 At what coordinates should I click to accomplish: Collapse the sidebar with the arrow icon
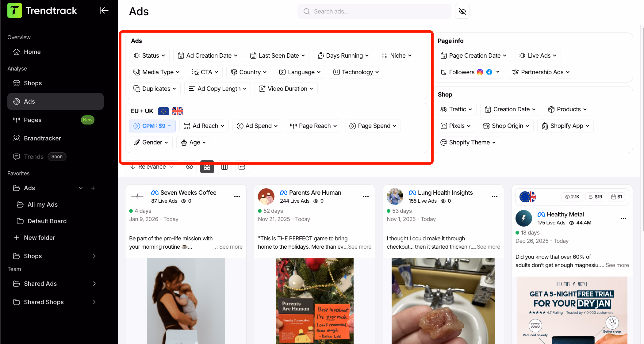(104, 10)
